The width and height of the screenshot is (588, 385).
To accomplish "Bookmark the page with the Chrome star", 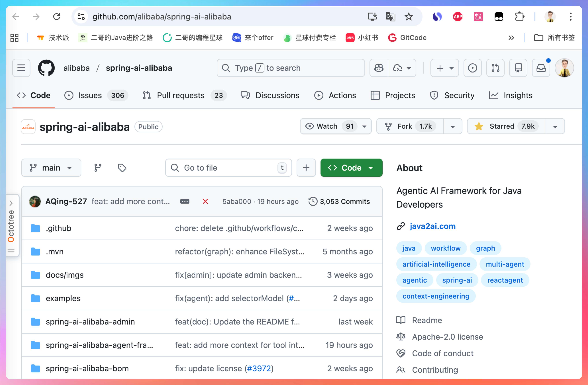I will 409,17.
